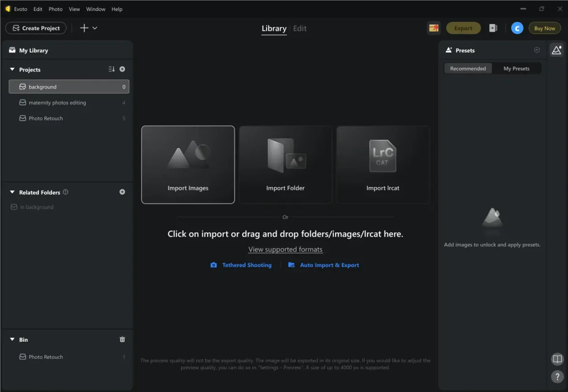Open the tutorial book icon
Viewport: 568px width, 392px height.
[557, 359]
